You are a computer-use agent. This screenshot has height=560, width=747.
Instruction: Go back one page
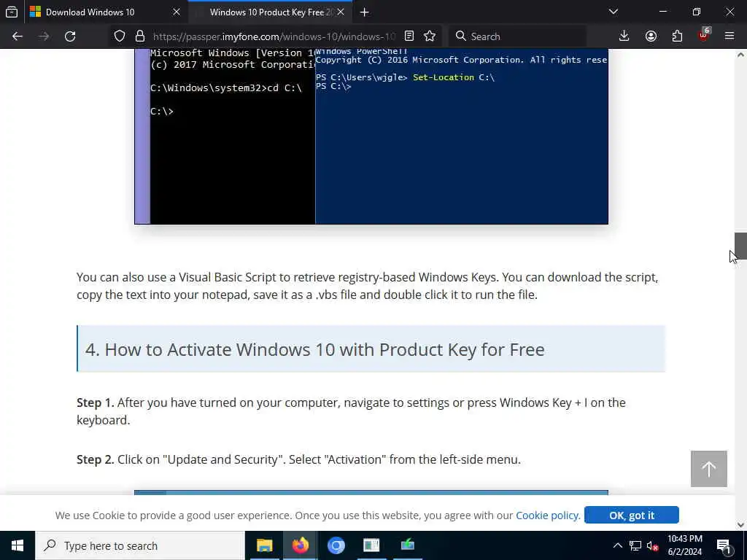pyautogui.click(x=18, y=36)
